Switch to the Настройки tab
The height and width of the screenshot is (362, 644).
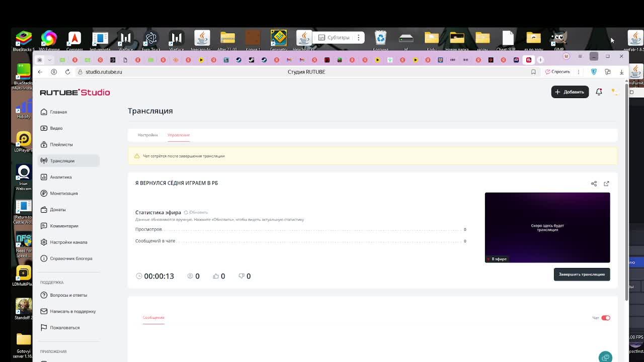pos(147,135)
